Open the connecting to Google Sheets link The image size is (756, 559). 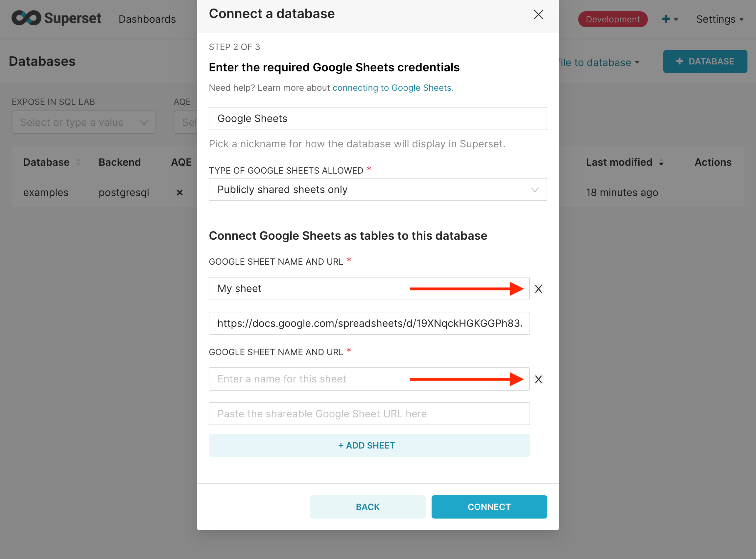[392, 88]
